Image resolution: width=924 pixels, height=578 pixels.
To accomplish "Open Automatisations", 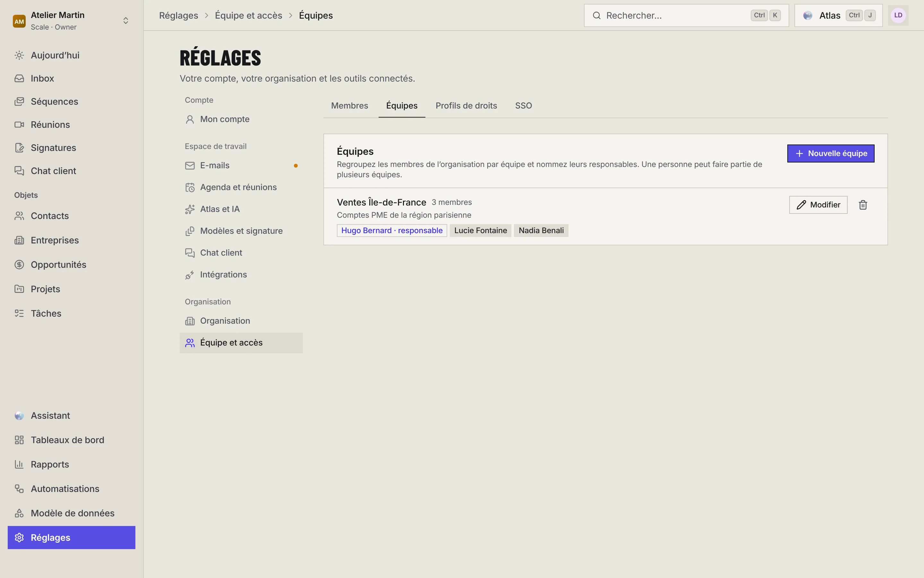I will click(x=72, y=489).
